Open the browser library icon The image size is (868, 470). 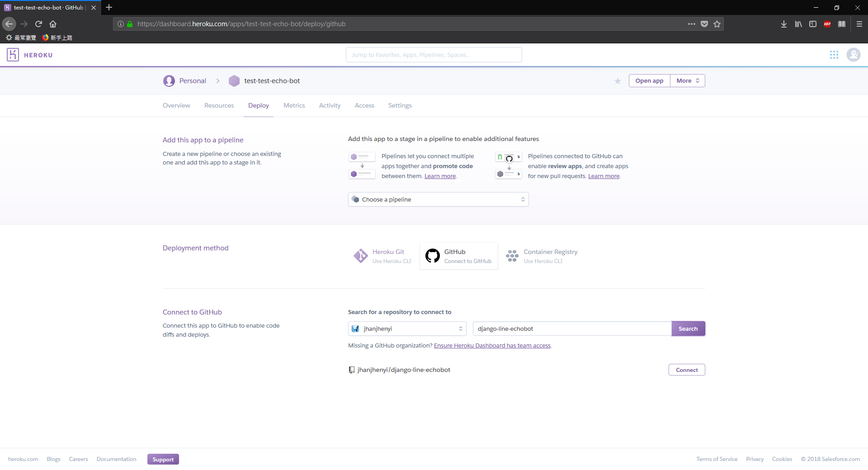(x=798, y=24)
